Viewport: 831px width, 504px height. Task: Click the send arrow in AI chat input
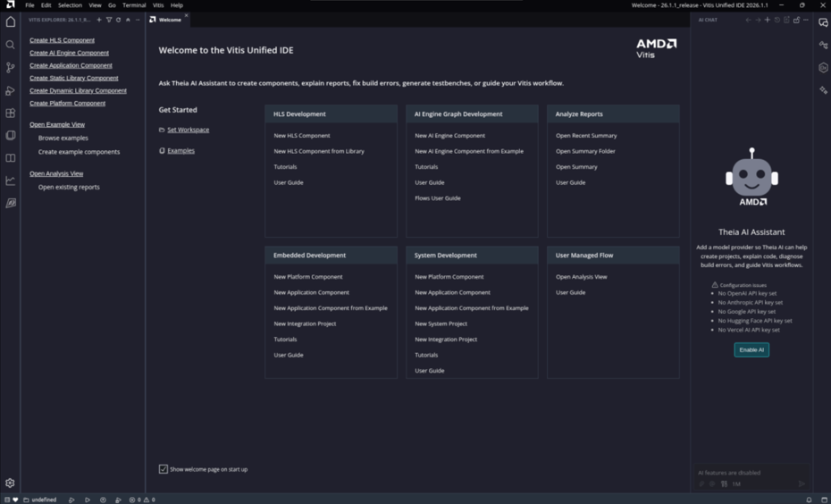[802, 483]
